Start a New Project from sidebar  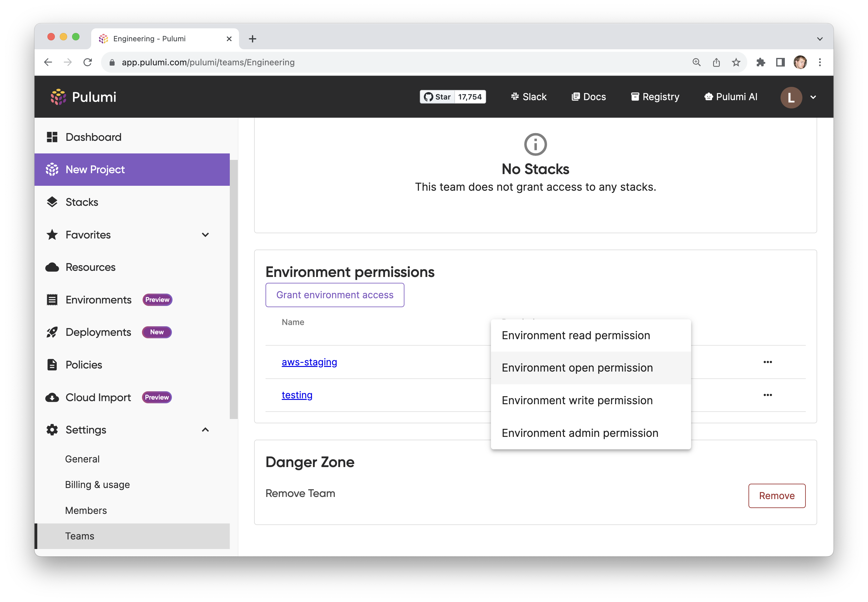[x=132, y=169]
